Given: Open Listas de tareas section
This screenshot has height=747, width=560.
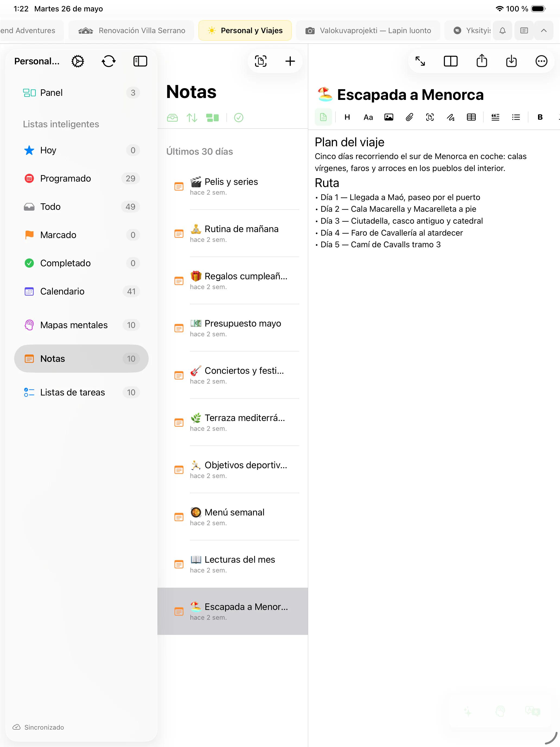Looking at the screenshot, I should point(81,393).
